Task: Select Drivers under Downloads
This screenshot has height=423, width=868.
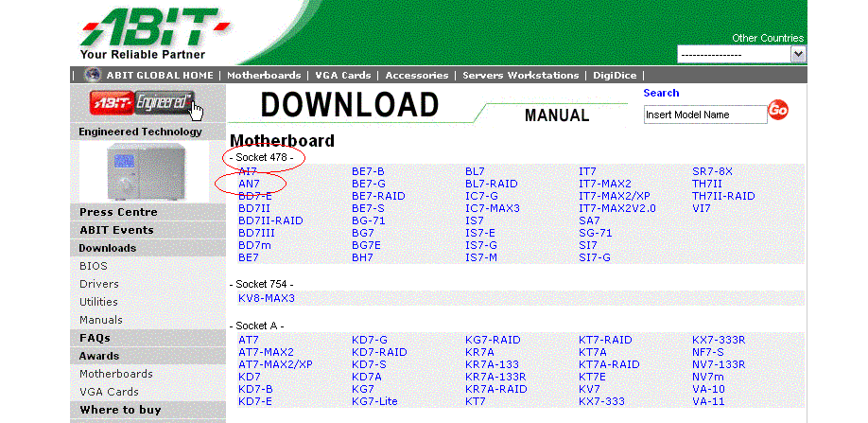Action: [x=99, y=284]
